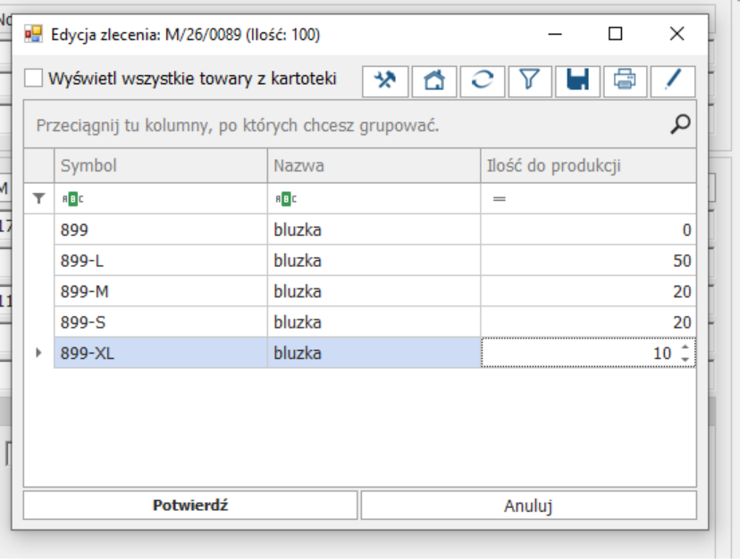740x560 pixels.
Task: Click the home icon in toolbar
Action: pos(433,80)
